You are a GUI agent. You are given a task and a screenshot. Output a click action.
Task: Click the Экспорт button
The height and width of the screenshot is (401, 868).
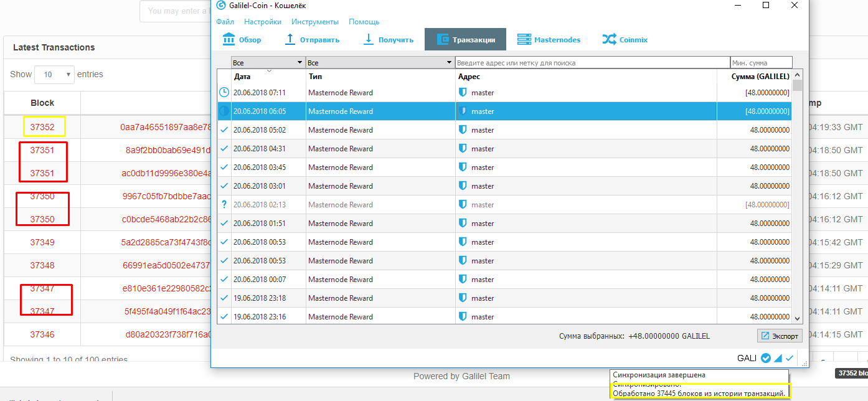(x=780, y=336)
